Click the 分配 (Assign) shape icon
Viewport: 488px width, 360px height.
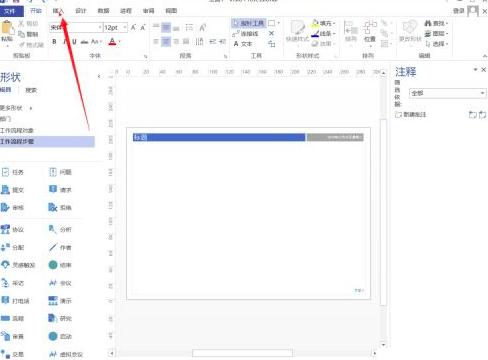(x=5, y=247)
